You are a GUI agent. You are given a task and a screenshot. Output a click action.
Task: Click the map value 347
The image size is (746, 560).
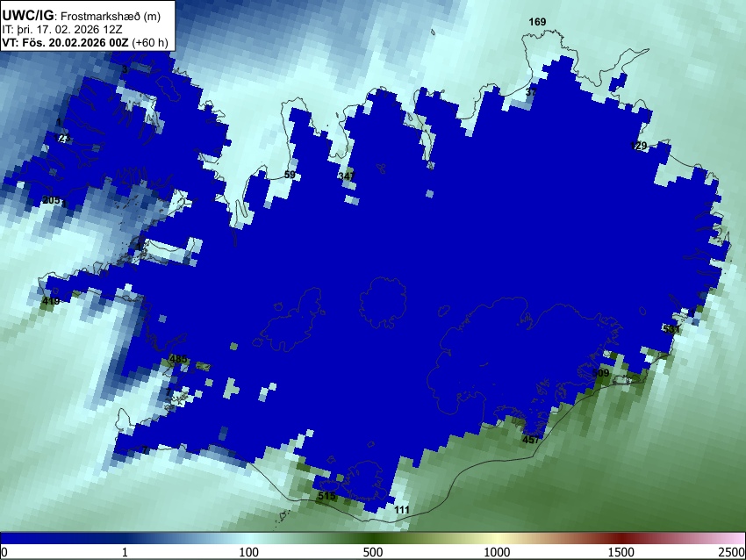coord(347,176)
